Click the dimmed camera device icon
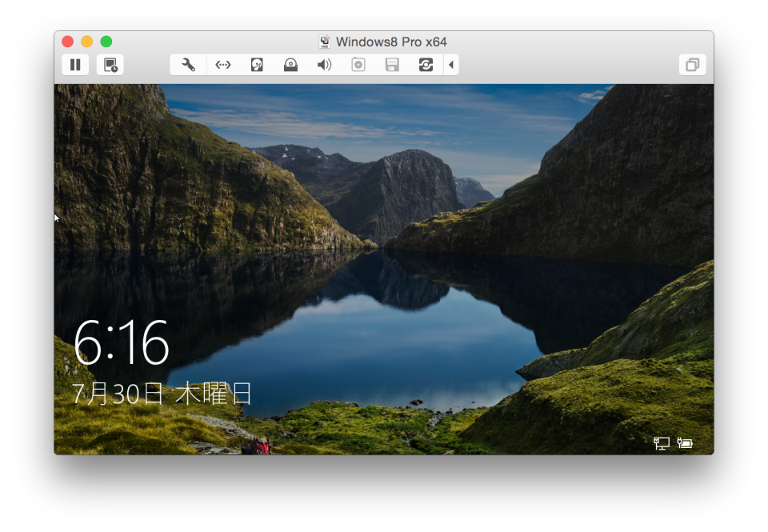Image resolution: width=768 pixels, height=532 pixels. coord(358,65)
